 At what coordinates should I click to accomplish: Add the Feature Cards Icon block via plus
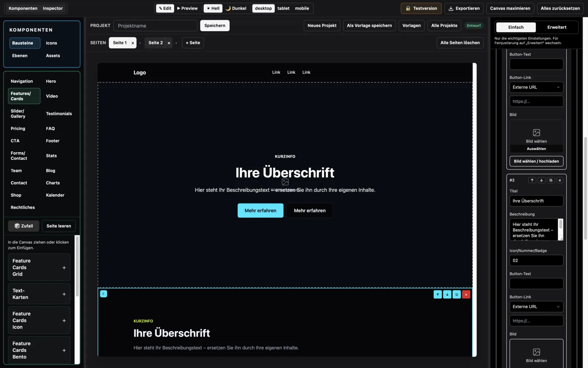tap(64, 321)
